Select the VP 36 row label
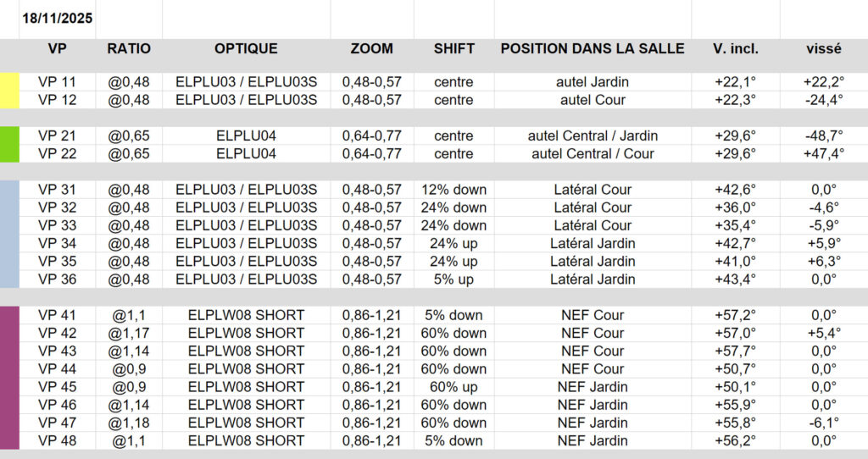 (x=58, y=279)
